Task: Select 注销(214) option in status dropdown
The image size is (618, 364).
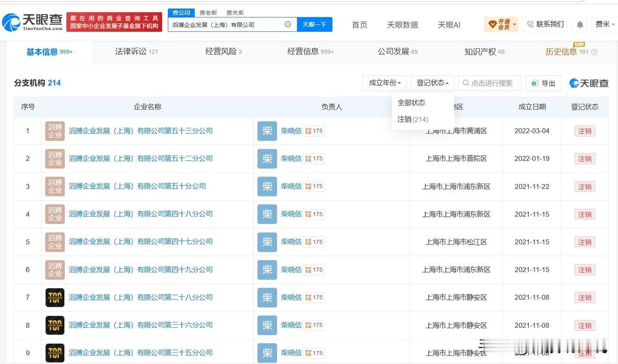Action: [x=413, y=119]
